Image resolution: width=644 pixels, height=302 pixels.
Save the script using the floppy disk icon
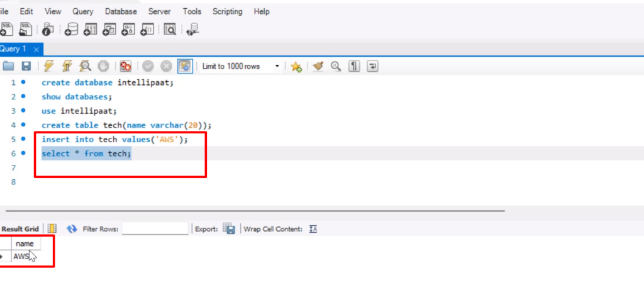tap(26, 66)
